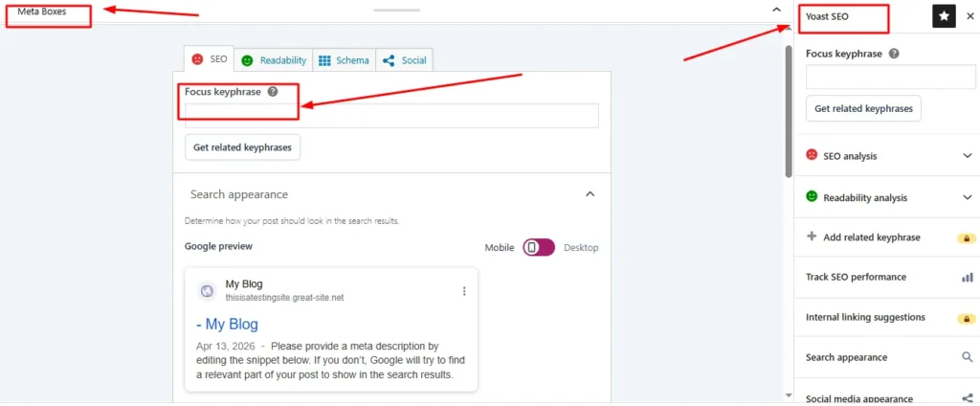Image resolution: width=980 pixels, height=406 pixels.
Task: Click the Focus keyphrase help icon in metabox
Action: (272, 91)
